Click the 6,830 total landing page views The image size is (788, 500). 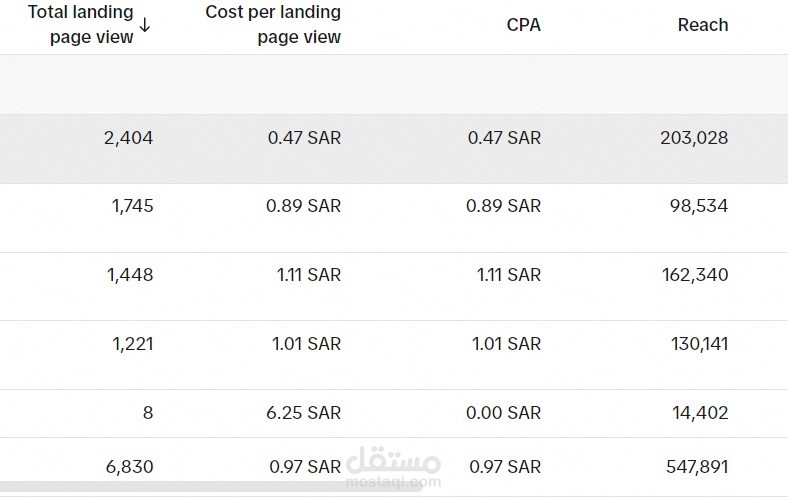click(x=128, y=467)
